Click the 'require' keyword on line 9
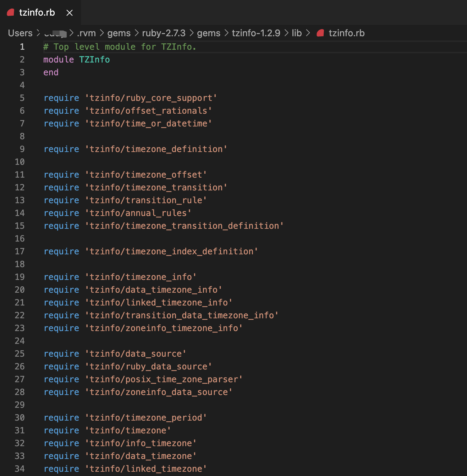 (61, 149)
